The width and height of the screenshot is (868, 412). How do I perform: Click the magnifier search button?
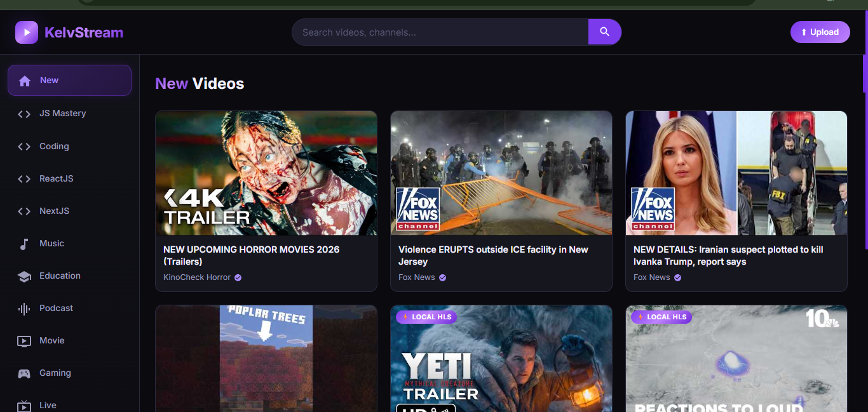604,32
